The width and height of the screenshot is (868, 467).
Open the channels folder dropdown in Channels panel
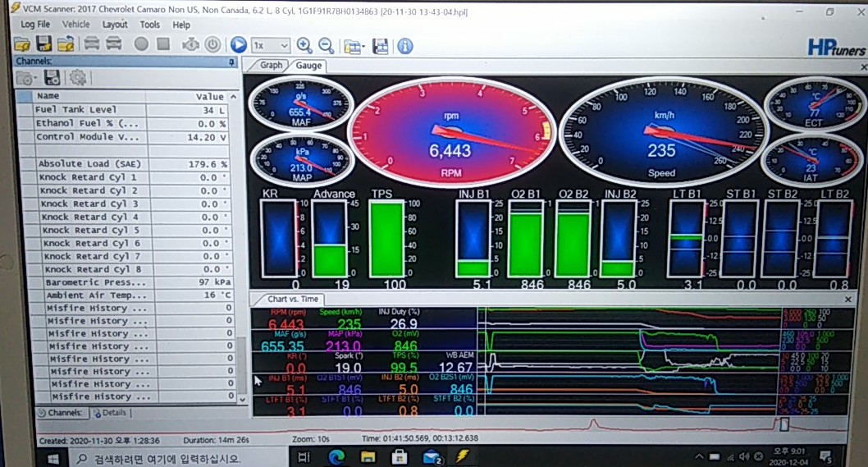tap(26, 78)
